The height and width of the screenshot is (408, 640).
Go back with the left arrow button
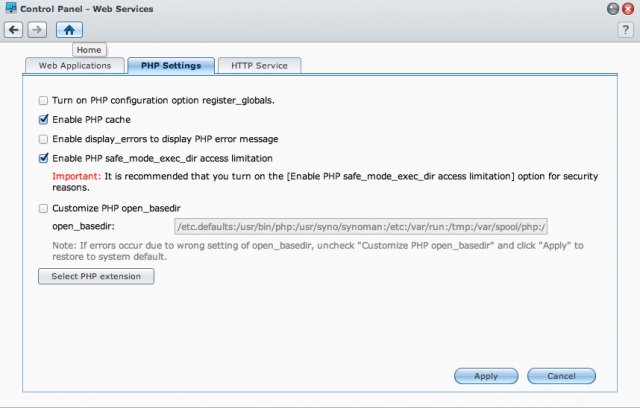point(13,30)
